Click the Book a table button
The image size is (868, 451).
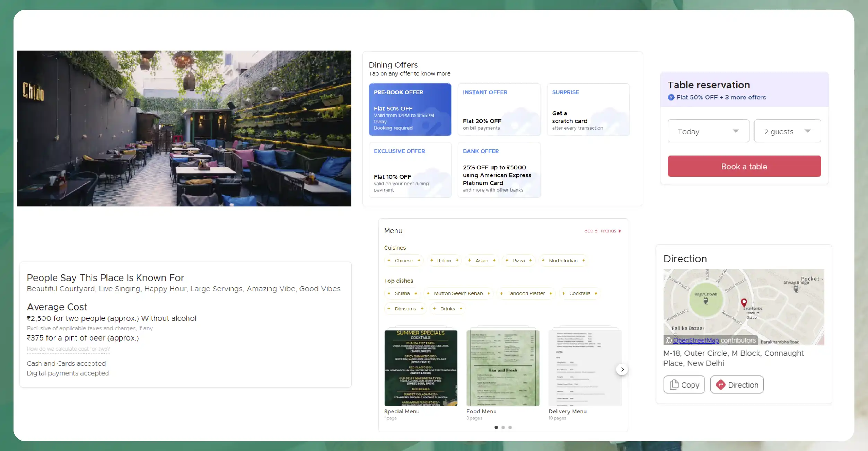744,166
